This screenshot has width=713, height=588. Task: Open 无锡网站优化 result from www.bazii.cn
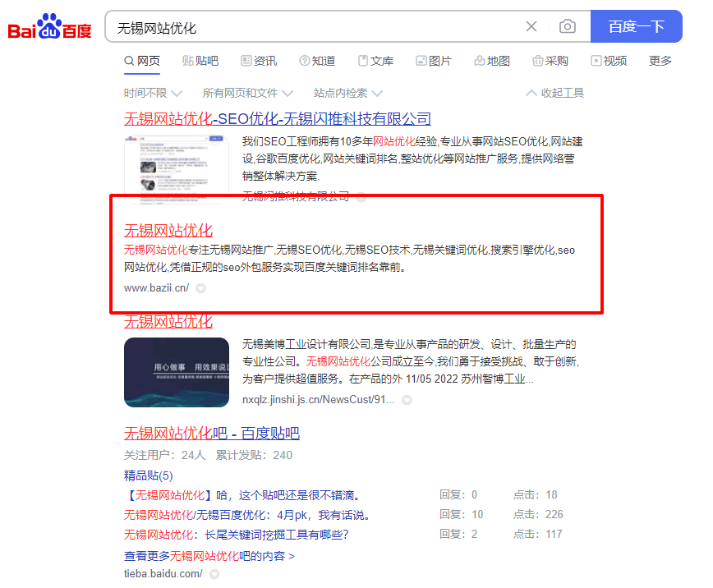point(168,231)
